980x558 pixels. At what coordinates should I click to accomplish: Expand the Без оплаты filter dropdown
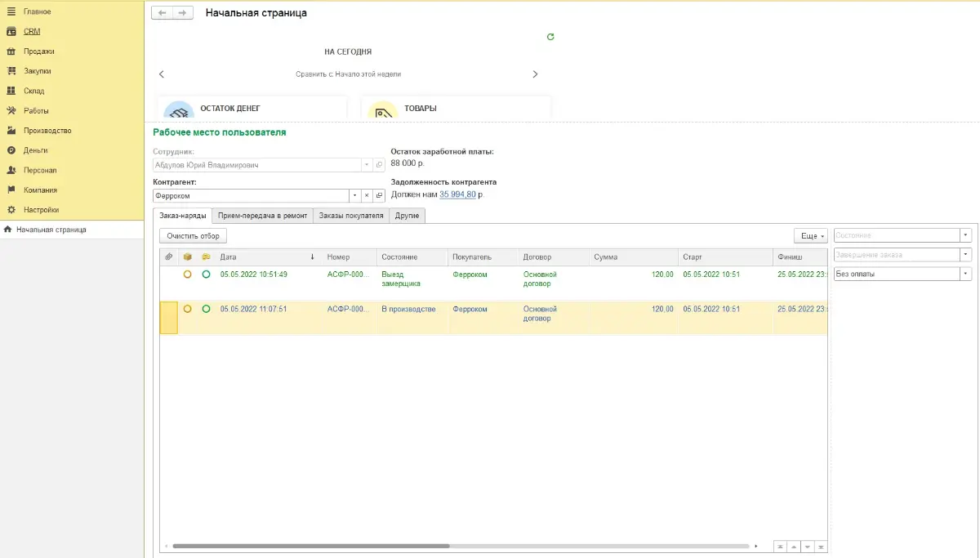(966, 275)
